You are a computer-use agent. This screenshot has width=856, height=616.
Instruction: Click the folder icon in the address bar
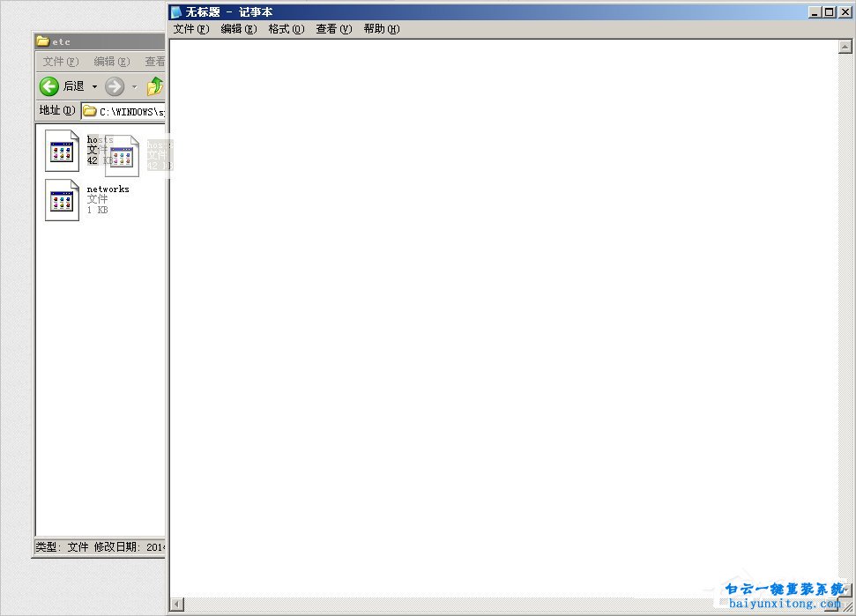[x=89, y=112]
